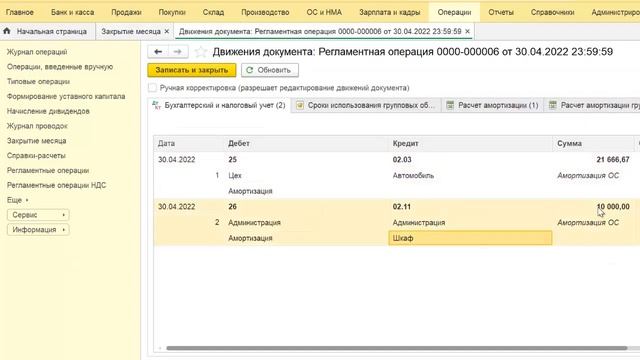This screenshot has width=640, height=360.
Task: Open Операции, введенные вручную link
Action: [x=60, y=67]
